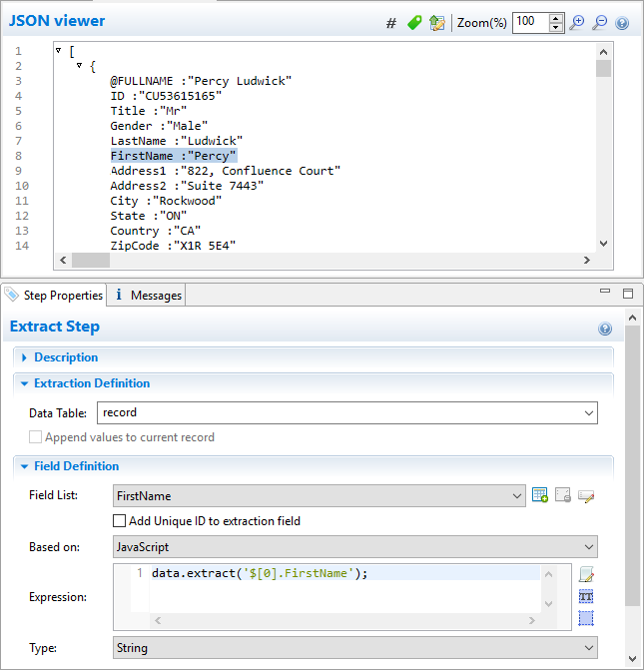
Task: Open the script editor icon beside Expression
Action: [586, 574]
